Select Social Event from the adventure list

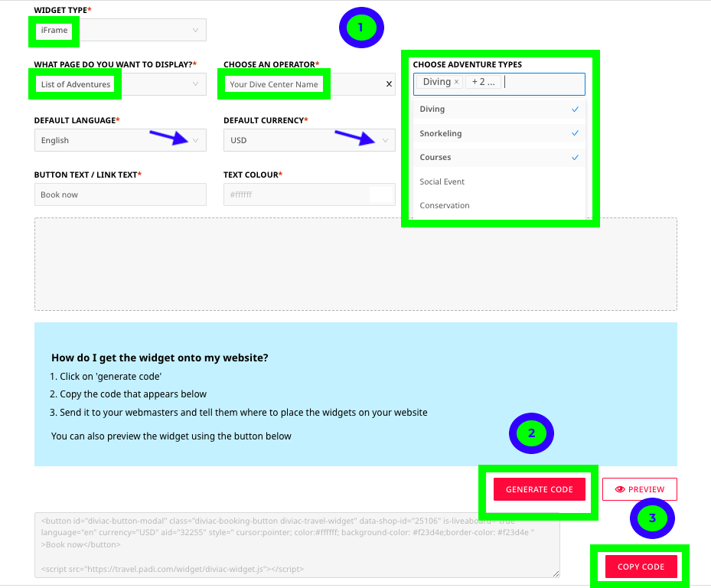pos(442,181)
